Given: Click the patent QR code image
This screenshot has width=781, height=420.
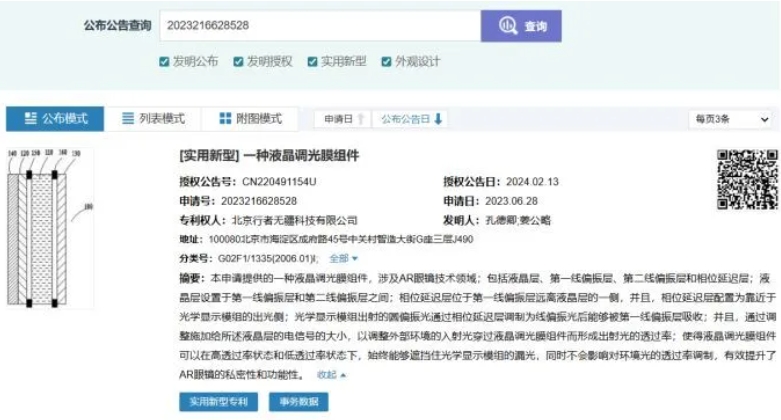Looking at the screenshot, I should 747,179.
